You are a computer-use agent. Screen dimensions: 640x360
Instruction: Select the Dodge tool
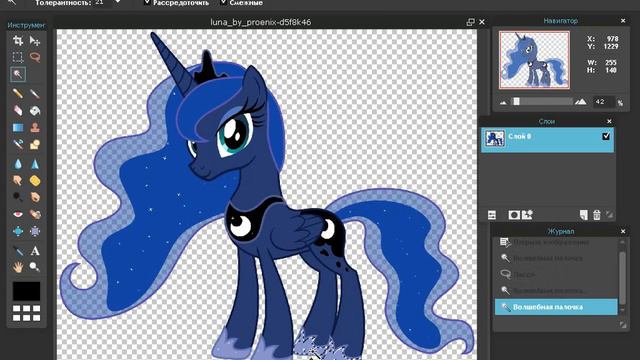coord(18,197)
